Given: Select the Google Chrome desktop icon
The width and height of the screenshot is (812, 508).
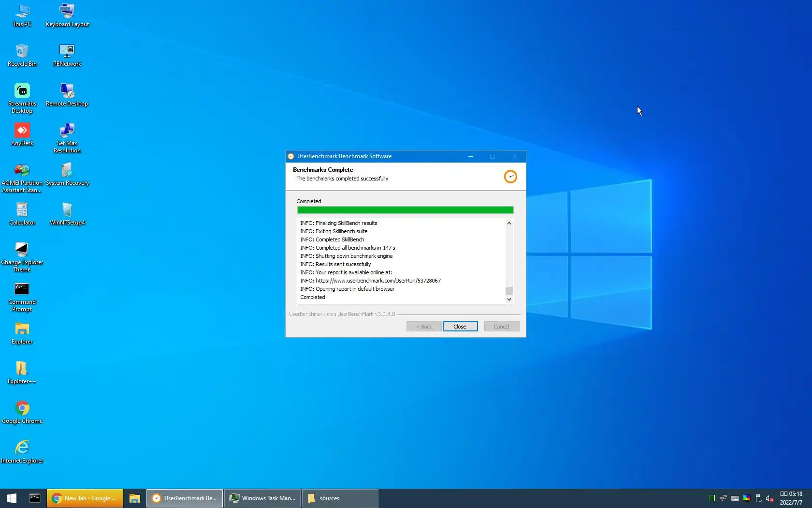Looking at the screenshot, I should click(22, 412).
